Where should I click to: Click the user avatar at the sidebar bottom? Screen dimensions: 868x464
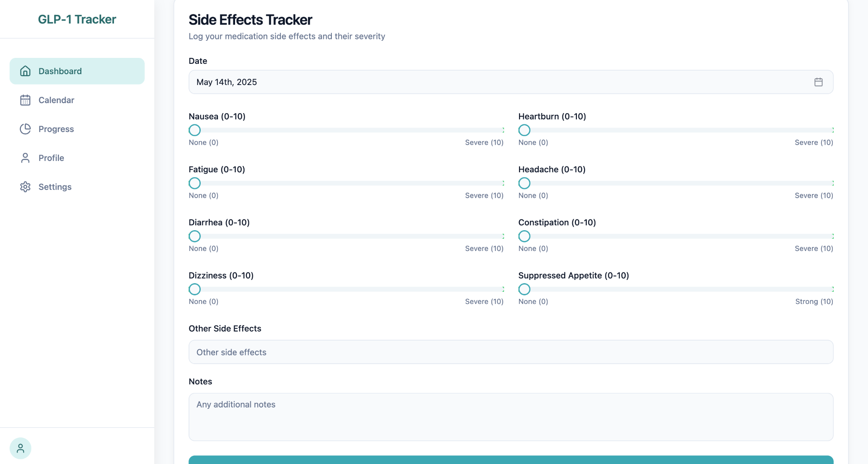[20, 448]
